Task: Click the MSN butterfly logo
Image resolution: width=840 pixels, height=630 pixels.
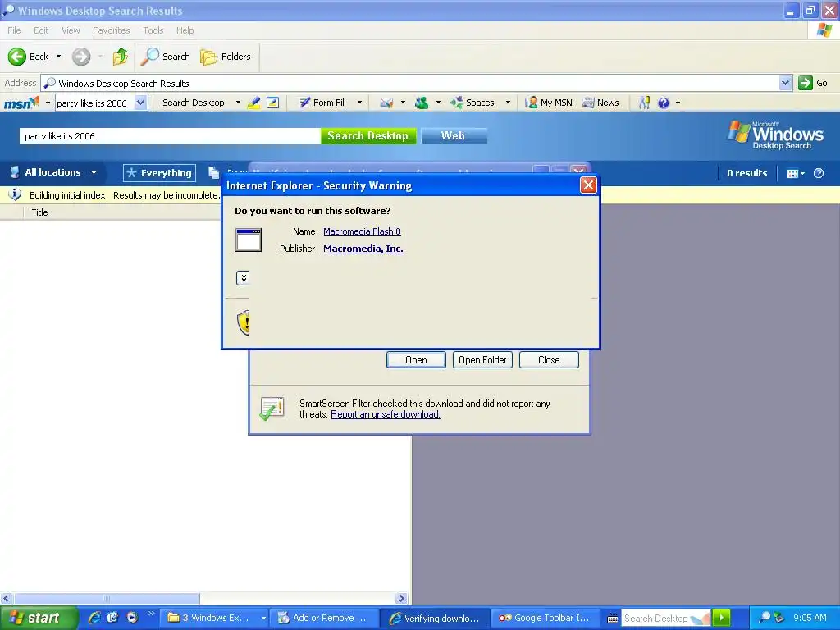Action: [x=21, y=103]
